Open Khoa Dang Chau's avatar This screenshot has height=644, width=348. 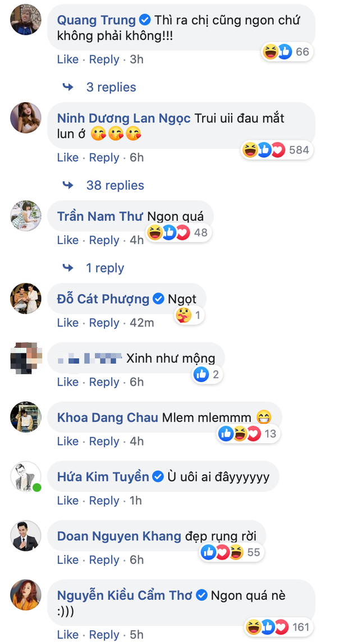tap(25, 417)
